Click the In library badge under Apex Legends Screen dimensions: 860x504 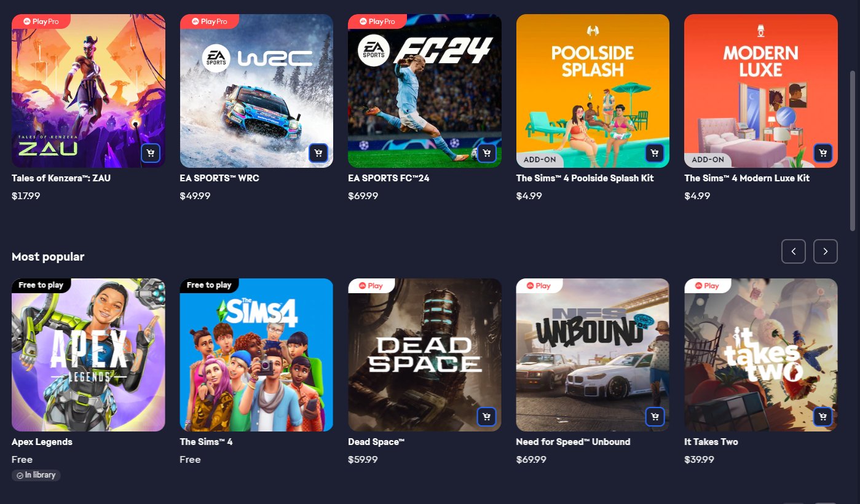coord(36,475)
